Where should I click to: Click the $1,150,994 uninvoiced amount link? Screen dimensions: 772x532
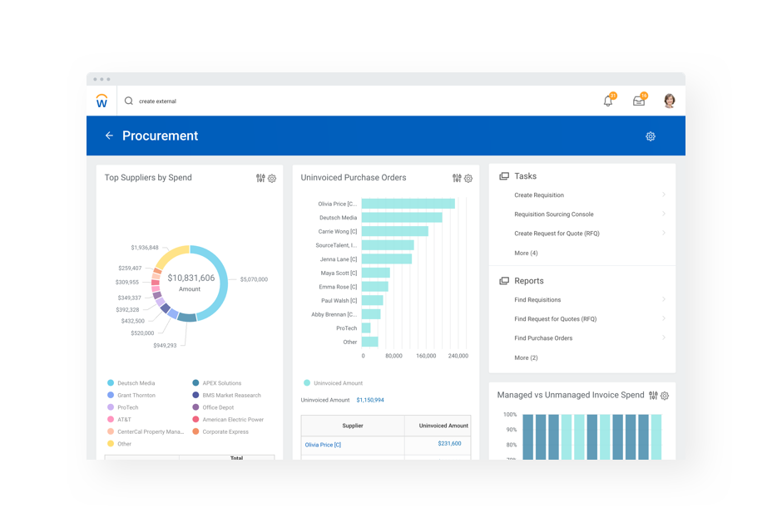[x=370, y=400]
